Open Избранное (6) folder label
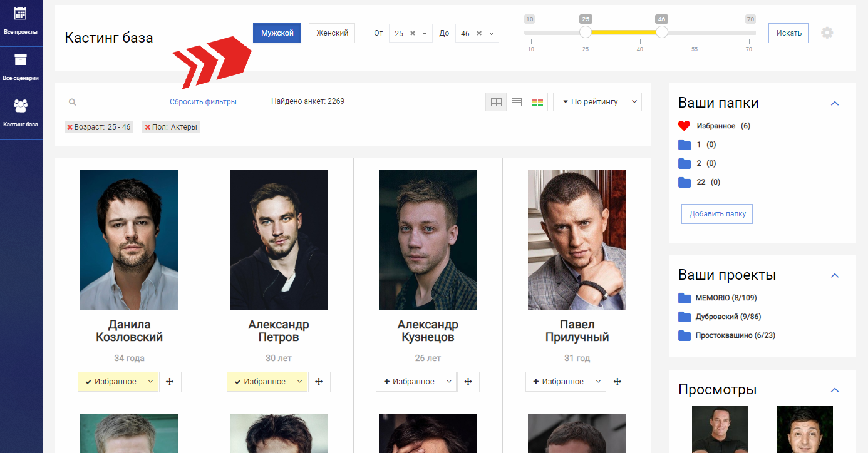The height and width of the screenshot is (453, 868). point(723,126)
